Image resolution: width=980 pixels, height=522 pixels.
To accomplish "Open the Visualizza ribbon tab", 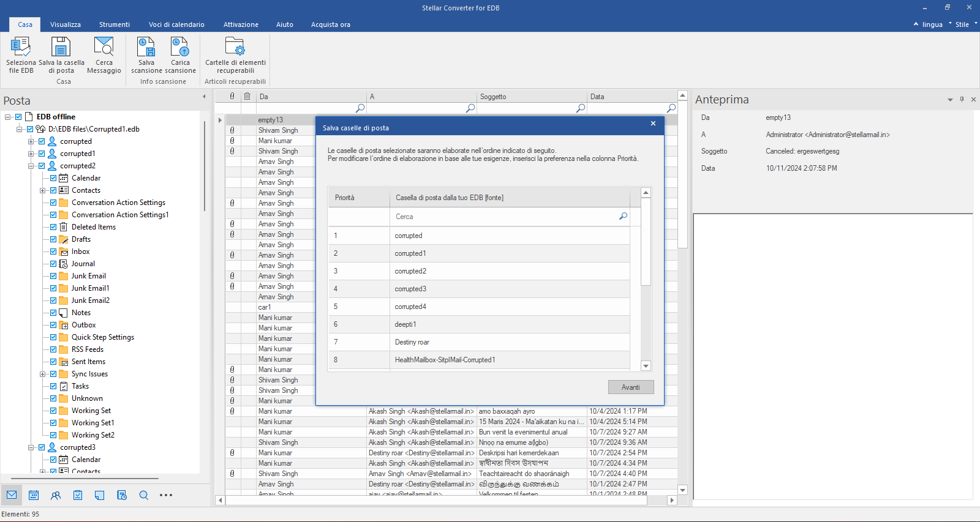I will 66,24.
